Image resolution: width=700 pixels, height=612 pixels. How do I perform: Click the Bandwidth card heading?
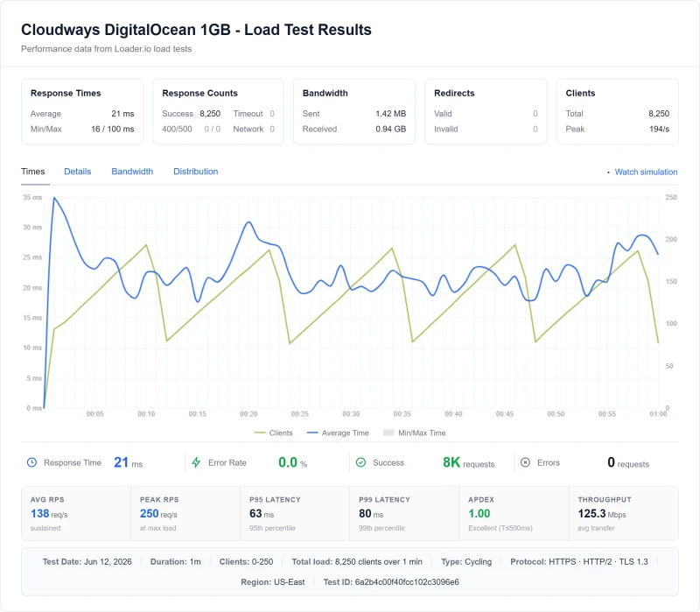[x=325, y=93]
